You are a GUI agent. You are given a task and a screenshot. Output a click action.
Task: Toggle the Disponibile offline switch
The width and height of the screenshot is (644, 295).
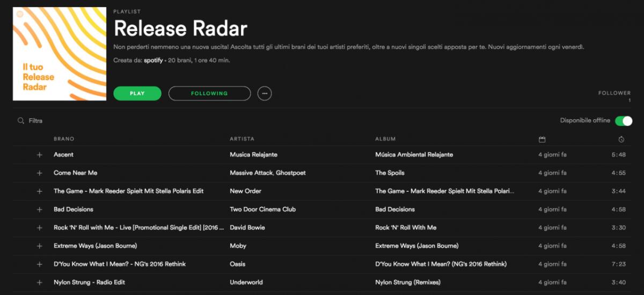(624, 121)
